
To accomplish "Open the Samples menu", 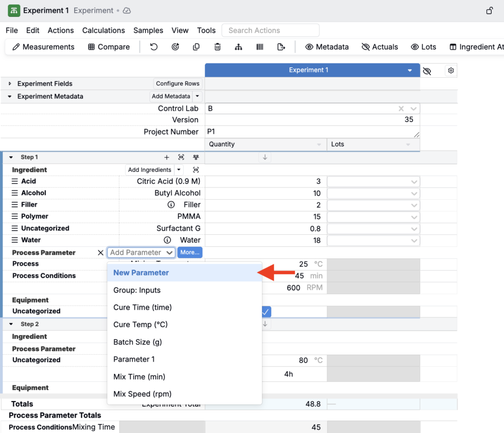I will 148,31.
